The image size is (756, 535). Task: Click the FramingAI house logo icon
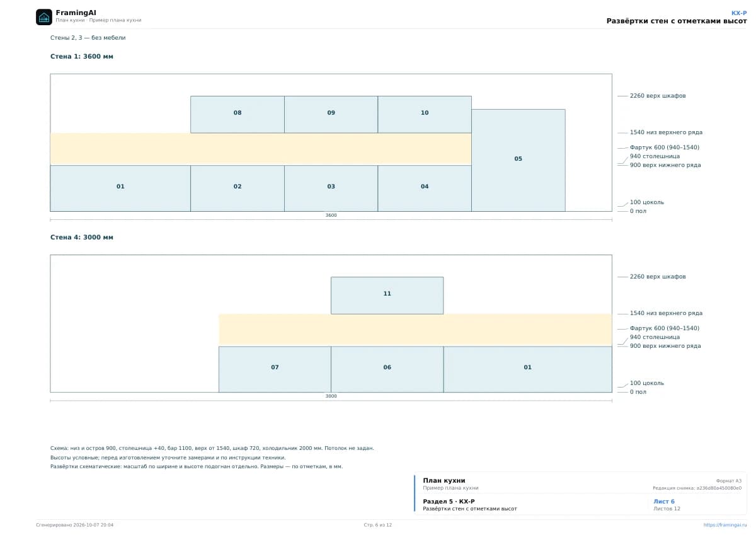(x=43, y=17)
